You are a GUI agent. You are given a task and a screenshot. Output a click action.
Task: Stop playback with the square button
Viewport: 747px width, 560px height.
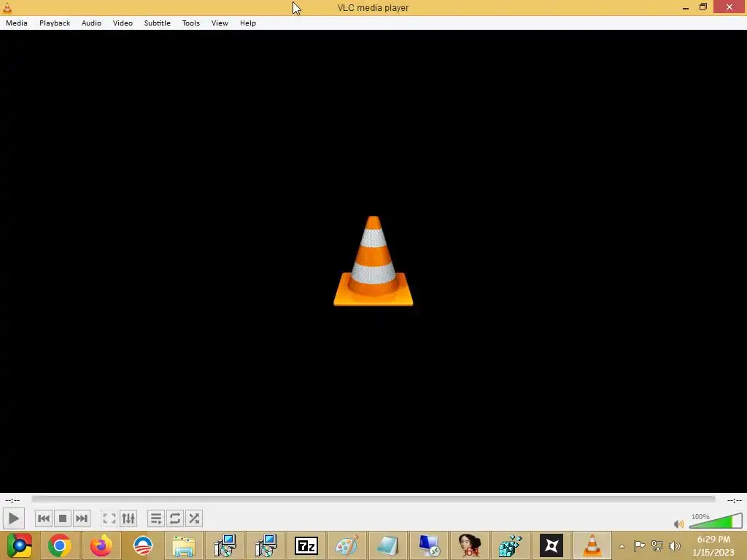63,518
